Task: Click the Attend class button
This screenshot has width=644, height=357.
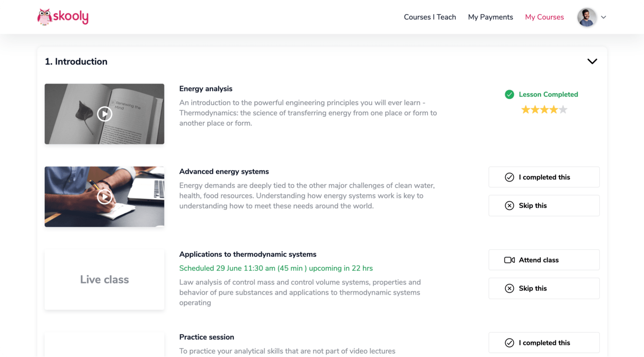Action: pos(544,260)
